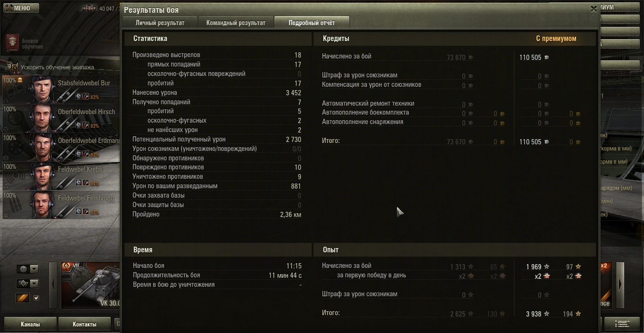644x333 pixels.
Task: Switch to Личный результат tab
Action: (x=160, y=23)
